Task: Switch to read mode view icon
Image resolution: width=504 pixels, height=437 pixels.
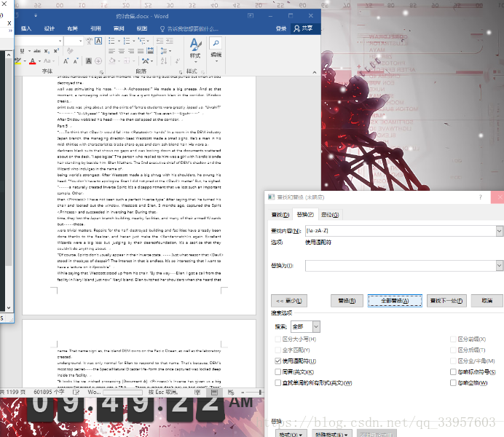Action: (x=197, y=392)
